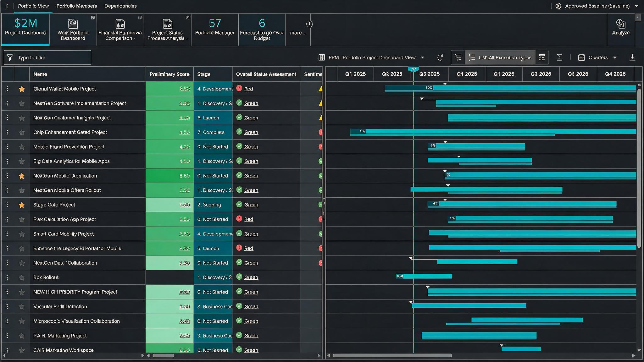Switch to Dependencies tab
The height and width of the screenshot is (362, 644).
(x=120, y=6)
